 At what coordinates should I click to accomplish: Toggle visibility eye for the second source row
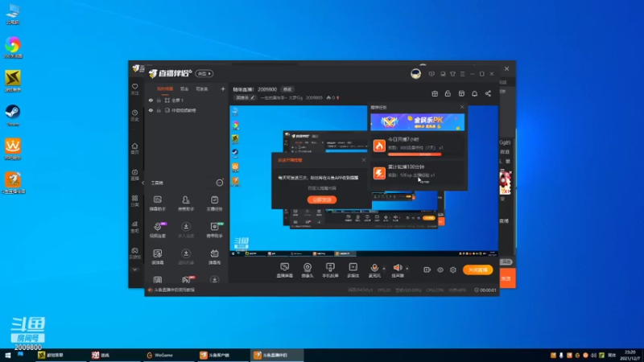[151, 110]
